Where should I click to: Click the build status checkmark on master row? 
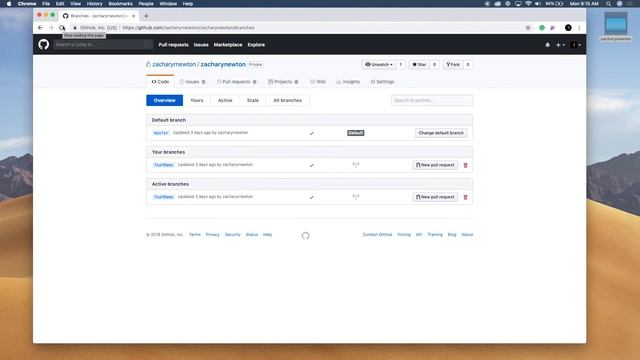(311, 133)
